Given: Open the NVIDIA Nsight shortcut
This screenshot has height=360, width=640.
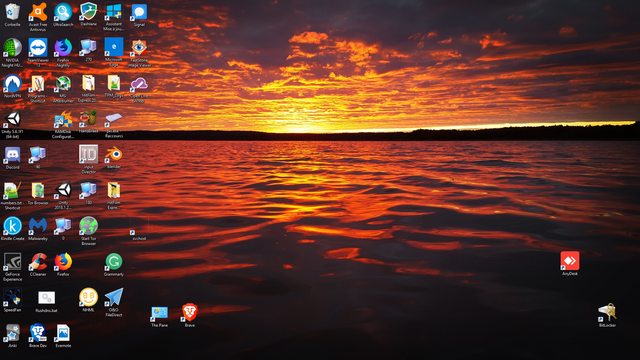Looking at the screenshot, I should [x=12, y=48].
